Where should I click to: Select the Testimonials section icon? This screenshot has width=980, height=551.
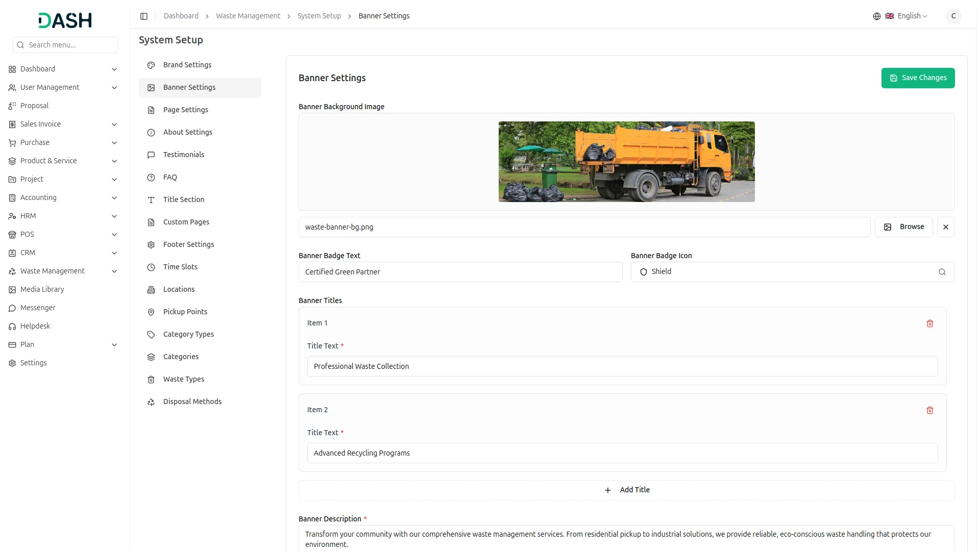click(x=151, y=155)
